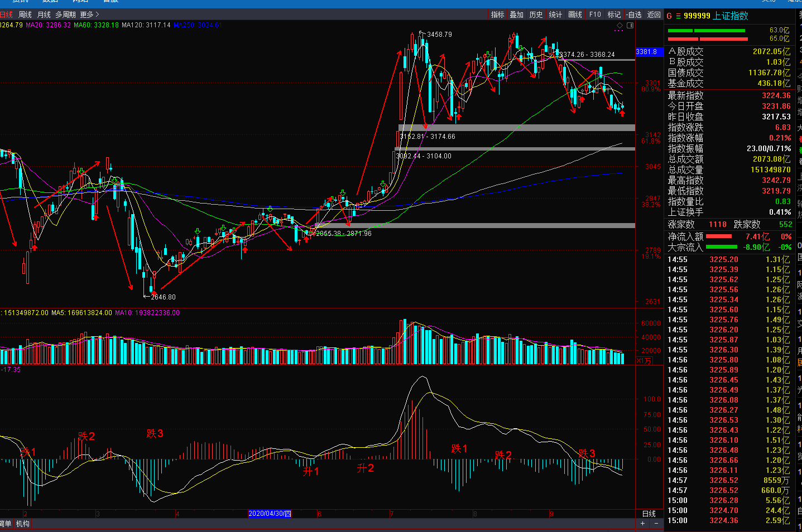The height and width of the screenshot is (532, 802).
Task: Open the 历史 history button
Action: tap(536, 14)
